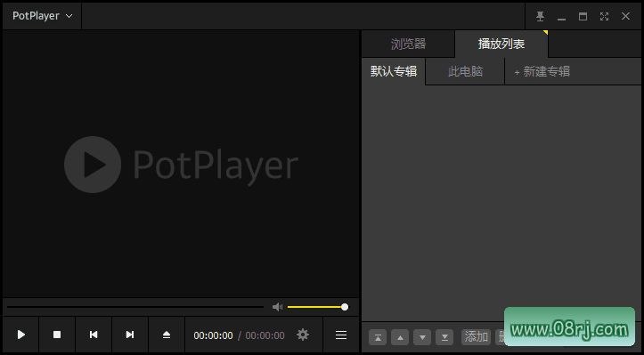Click the total duration 00:00:00 text
The image size is (644, 355).
265,335
